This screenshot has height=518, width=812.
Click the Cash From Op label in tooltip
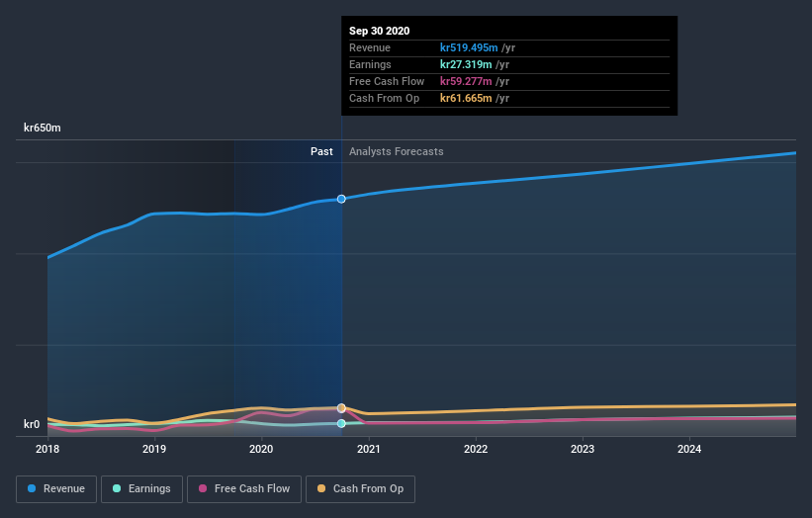(x=385, y=98)
